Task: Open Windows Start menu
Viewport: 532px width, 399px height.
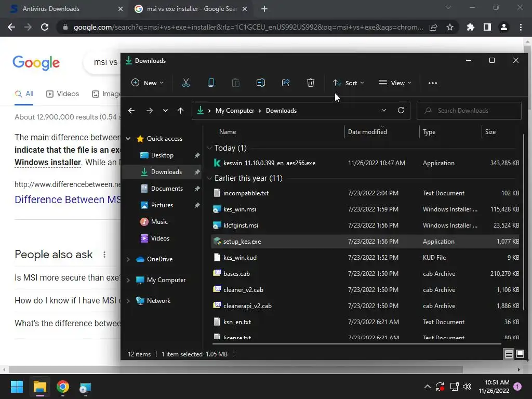Action: [17, 387]
